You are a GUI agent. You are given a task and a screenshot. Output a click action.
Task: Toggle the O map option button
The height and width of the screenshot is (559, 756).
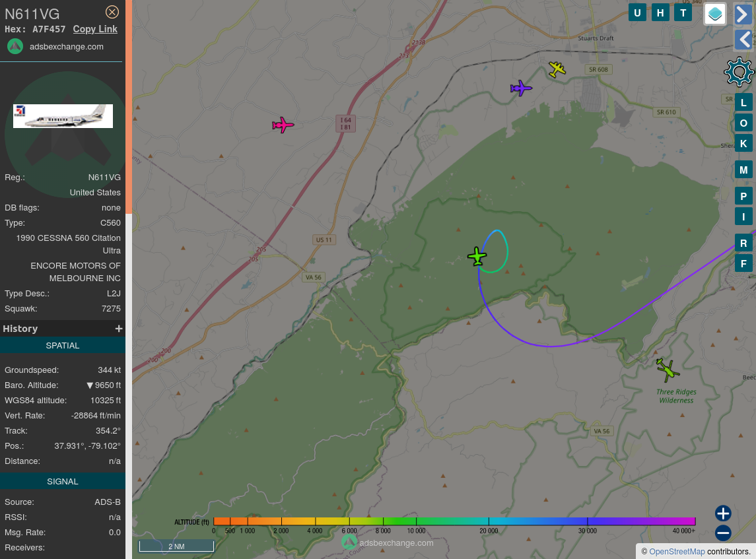point(743,123)
